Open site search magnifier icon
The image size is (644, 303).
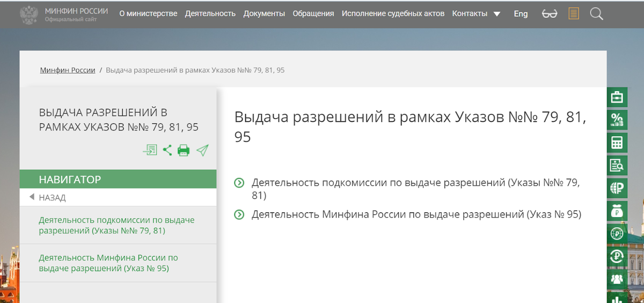coord(596,14)
